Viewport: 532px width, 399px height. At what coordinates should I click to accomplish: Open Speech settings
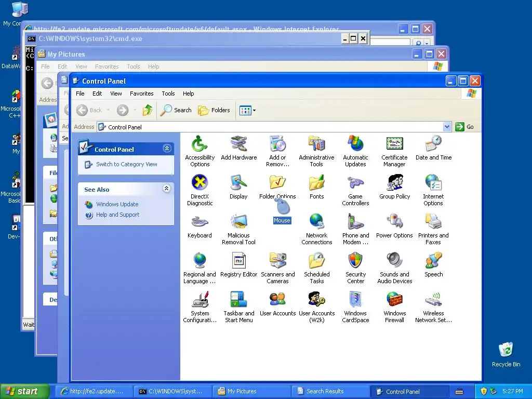433,265
